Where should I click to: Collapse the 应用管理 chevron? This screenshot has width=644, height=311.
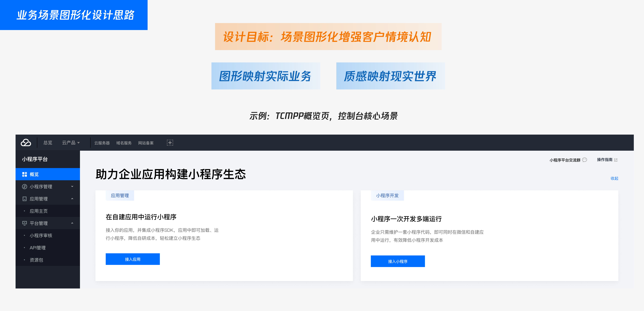[x=72, y=199]
